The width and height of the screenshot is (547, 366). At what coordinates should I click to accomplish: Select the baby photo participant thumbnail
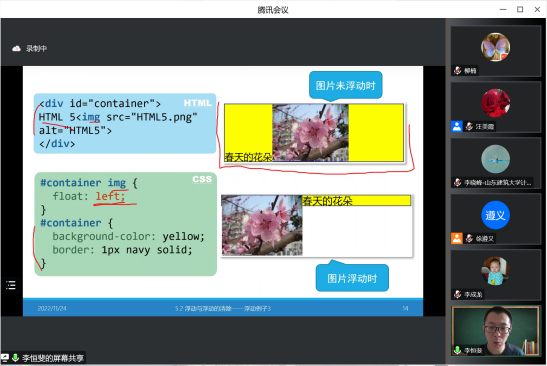coord(495,271)
